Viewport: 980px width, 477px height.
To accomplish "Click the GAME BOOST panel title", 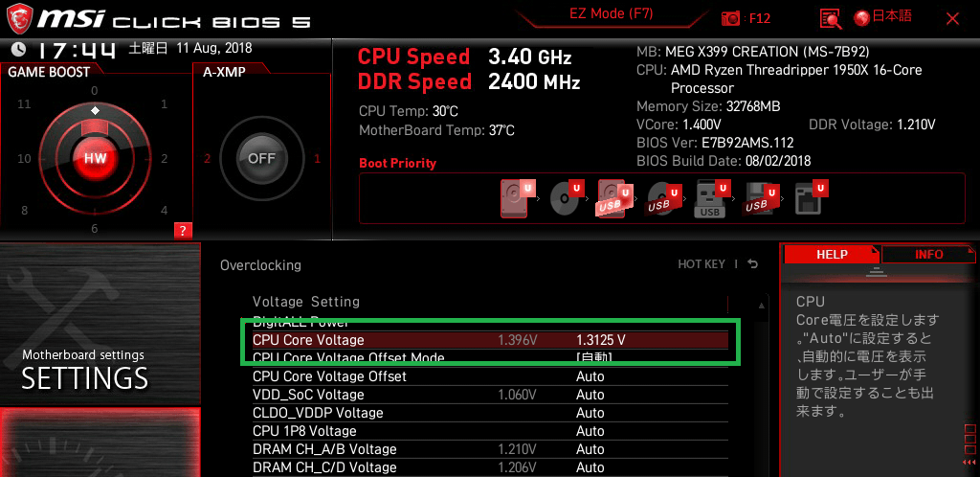I will click(49, 72).
